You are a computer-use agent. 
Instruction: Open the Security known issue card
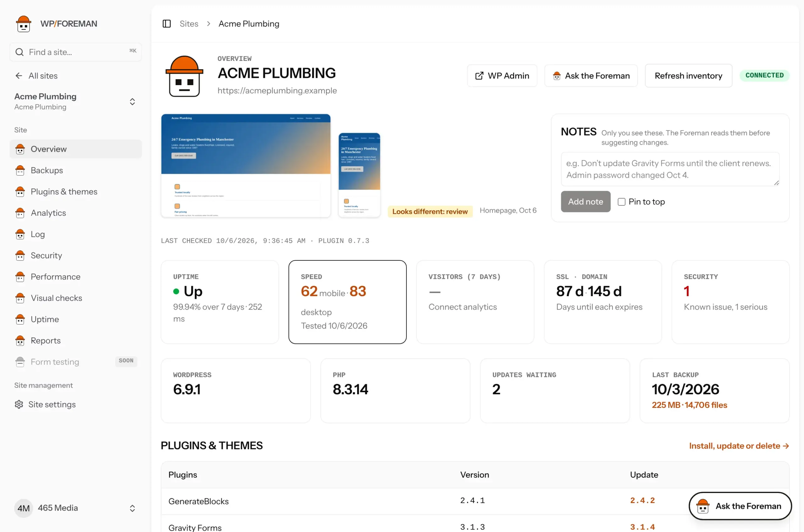pyautogui.click(x=731, y=302)
